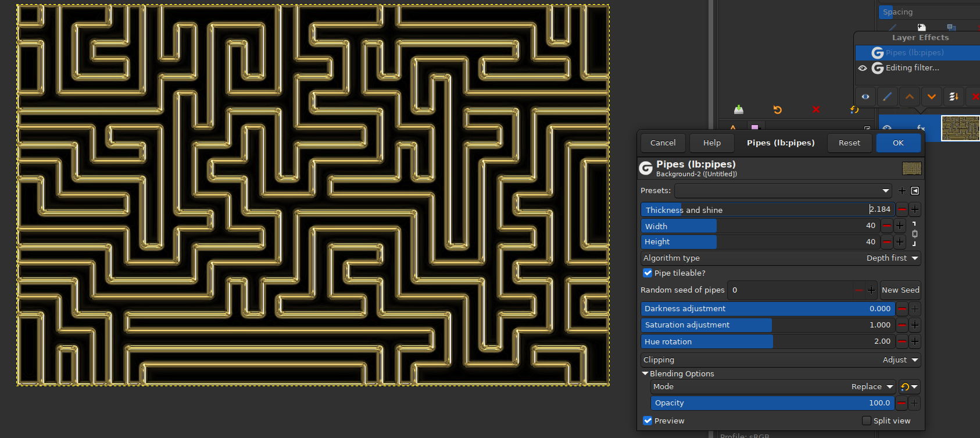Adjust the Spacing slider
Screen dimensions: 980x438
(929, 12)
